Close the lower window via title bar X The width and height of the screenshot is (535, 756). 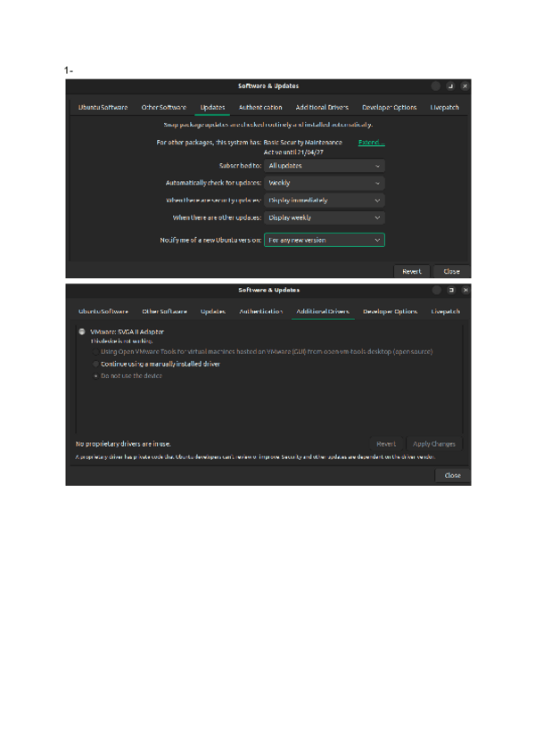465,290
